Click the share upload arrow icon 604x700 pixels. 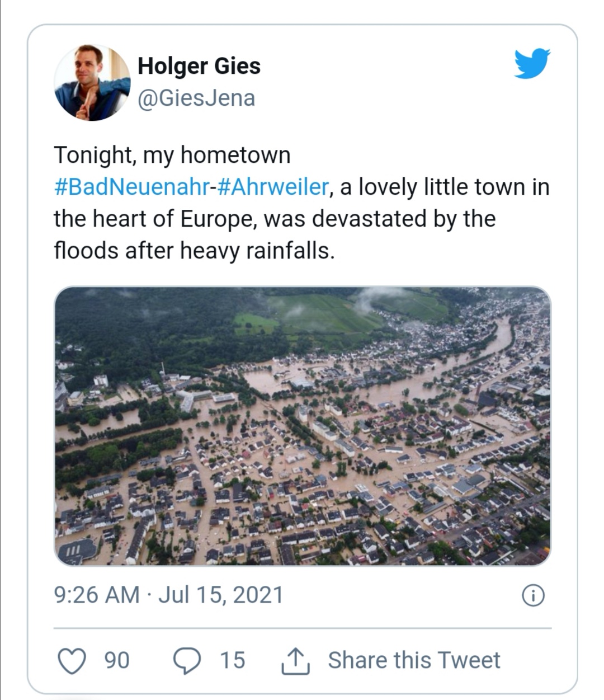[x=294, y=660]
